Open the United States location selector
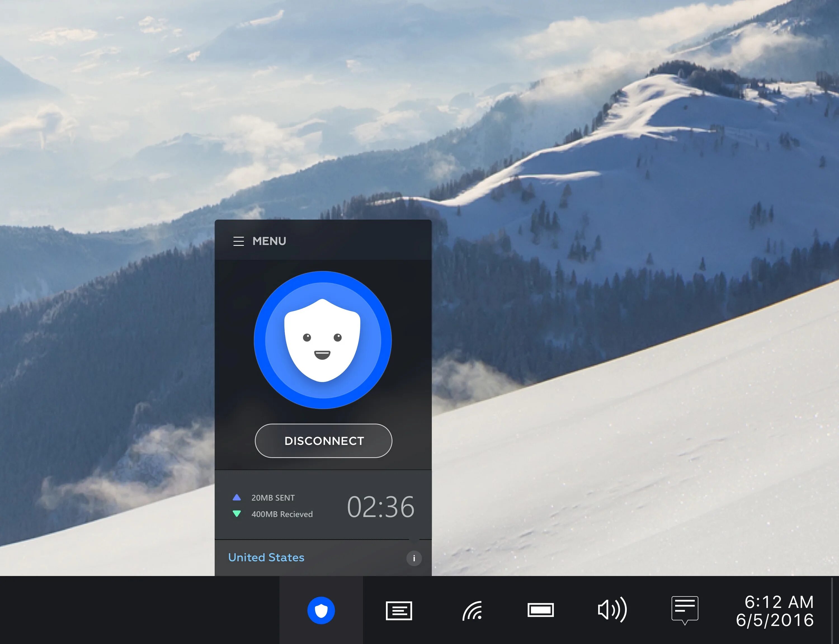The image size is (839, 644). point(266,557)
